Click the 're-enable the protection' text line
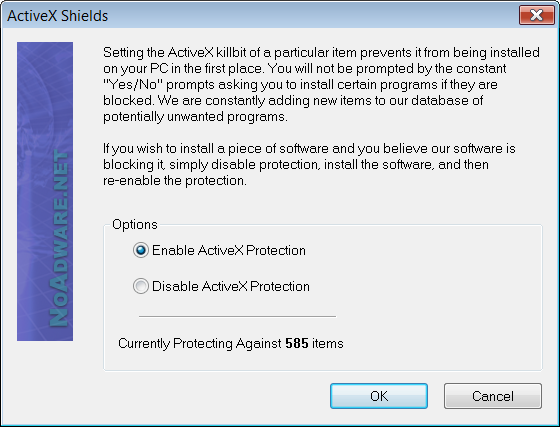This screenshot has width=560, height=427. point(175,181)
